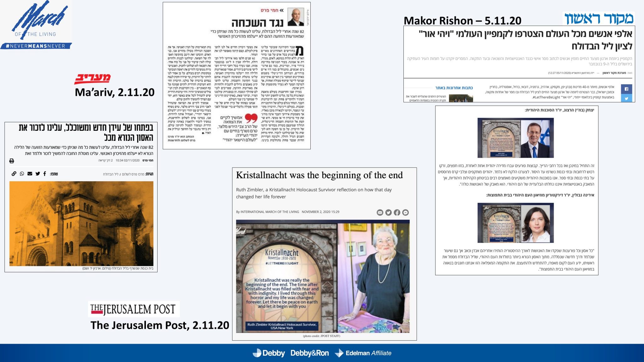Click Jerusalem Post round email share icon
644x362 pixels.
tap(380, 213)
